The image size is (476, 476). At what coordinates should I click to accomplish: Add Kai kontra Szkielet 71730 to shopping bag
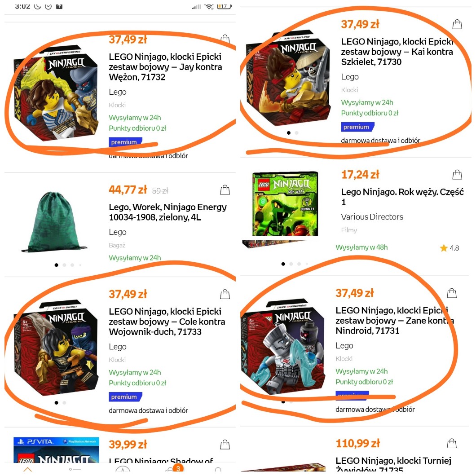pos(457,24)
